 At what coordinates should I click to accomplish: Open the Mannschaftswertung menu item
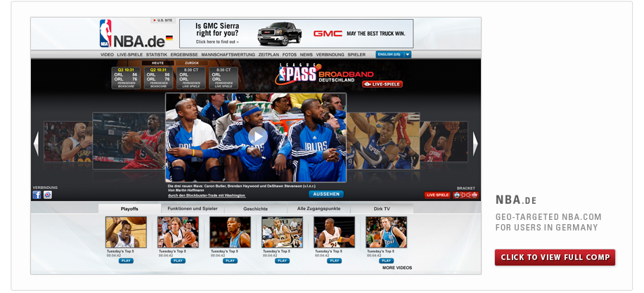click(228, 54)
